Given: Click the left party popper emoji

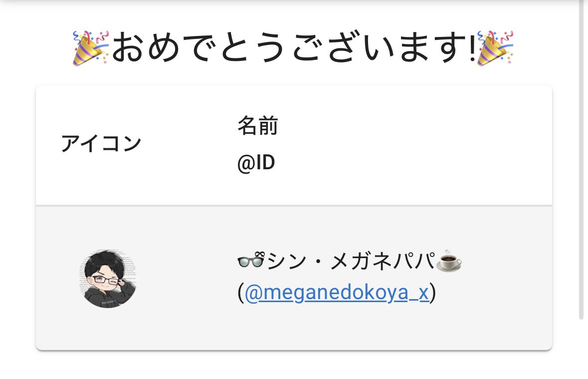Looking at the screenshot, I should pos(91,48).
